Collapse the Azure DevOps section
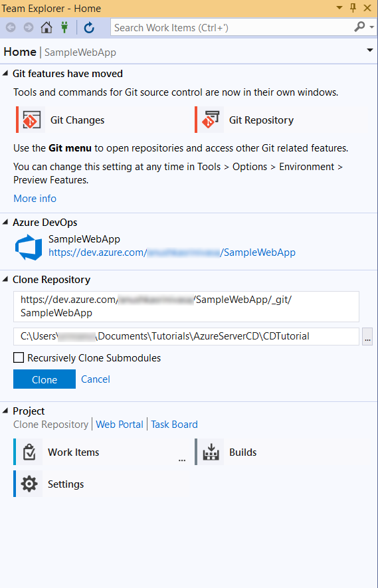378x588 pixels. [x=5, y=222]
